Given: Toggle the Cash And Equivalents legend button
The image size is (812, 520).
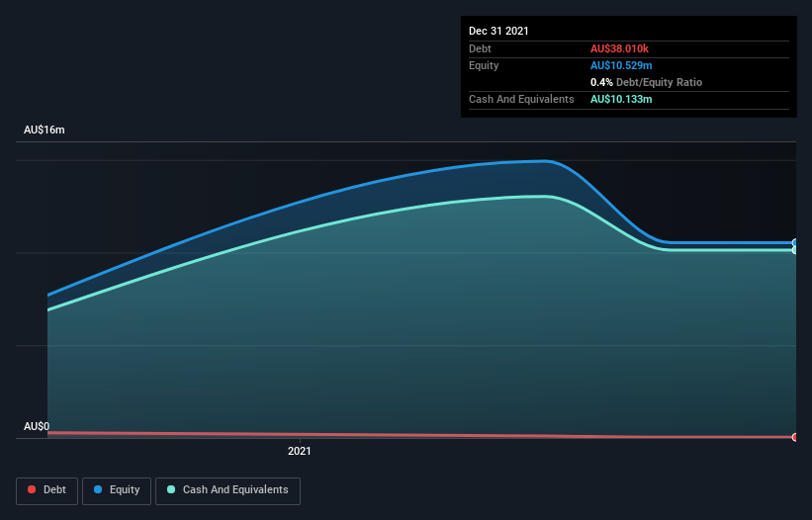Looking at the screenshot, I should 227,490.
